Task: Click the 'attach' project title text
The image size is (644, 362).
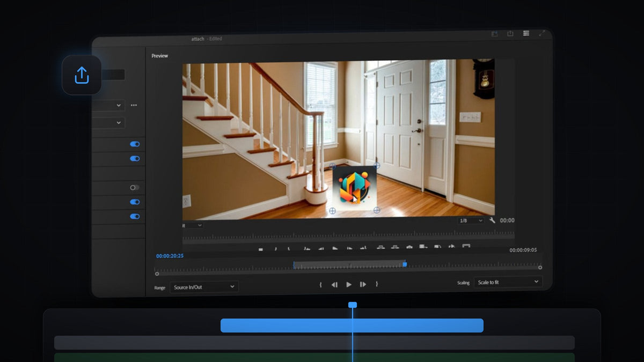Action: coord(197,39)
